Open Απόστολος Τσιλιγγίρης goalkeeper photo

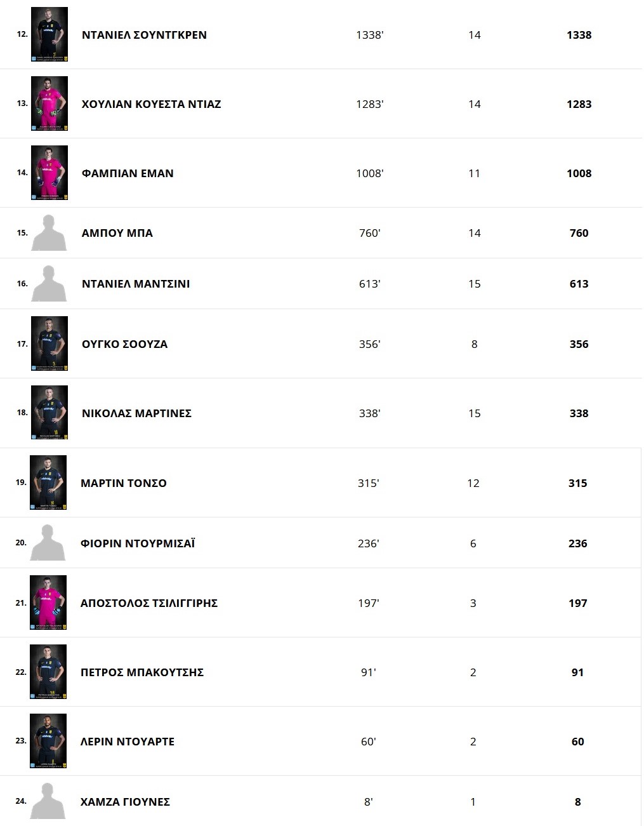tap(48, 603)
